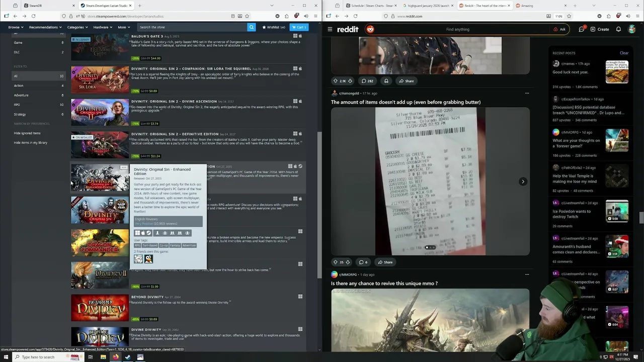Select the Adventure filter
The image size is (644, 362).
39,95
